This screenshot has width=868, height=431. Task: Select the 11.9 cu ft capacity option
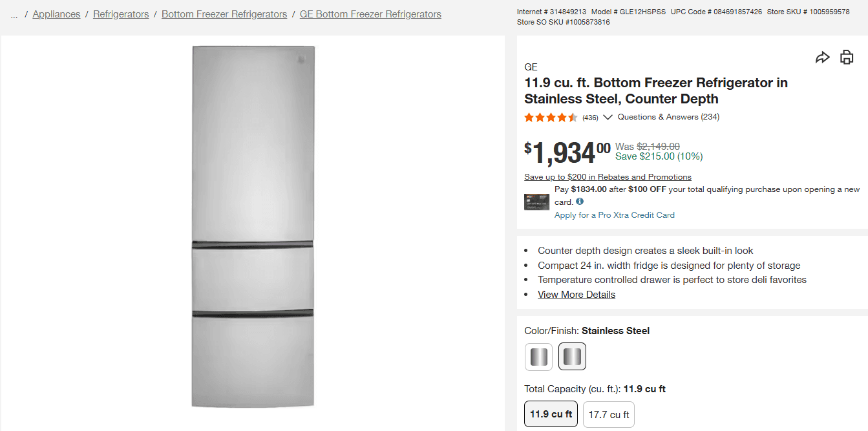point(551,414)
